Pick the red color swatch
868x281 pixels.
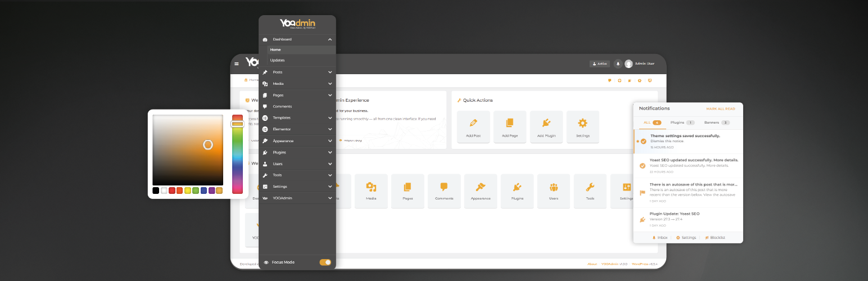[172, 191]
